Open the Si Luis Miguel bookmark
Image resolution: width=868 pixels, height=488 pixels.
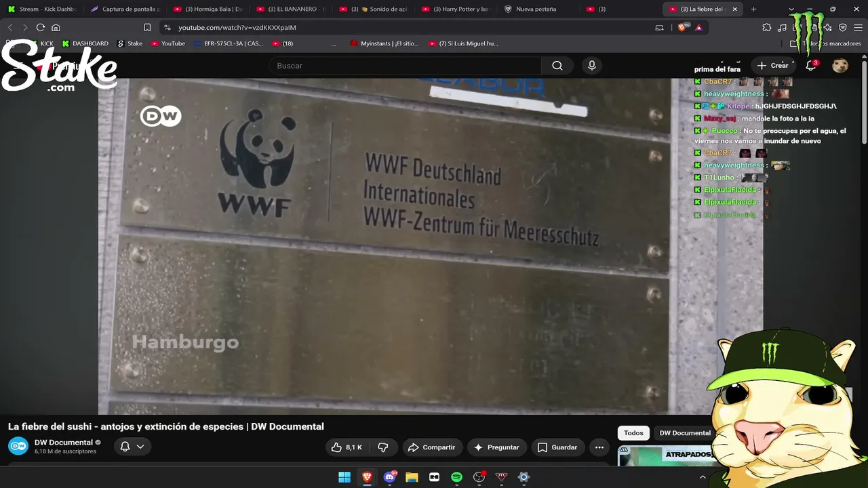coord(464,43)
